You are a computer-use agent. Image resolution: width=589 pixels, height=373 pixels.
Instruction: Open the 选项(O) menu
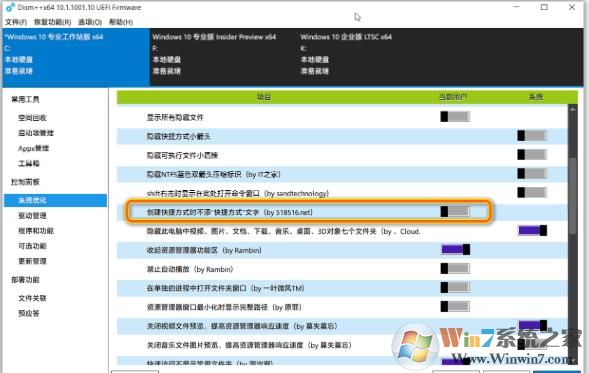coord(90,22)
